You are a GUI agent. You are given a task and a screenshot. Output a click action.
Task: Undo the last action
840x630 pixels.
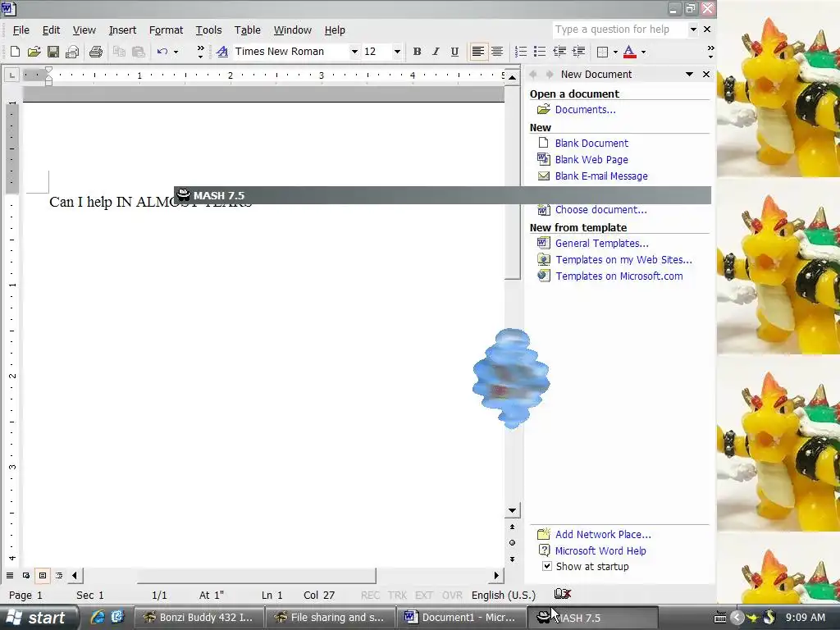click(x=162, y=52)
